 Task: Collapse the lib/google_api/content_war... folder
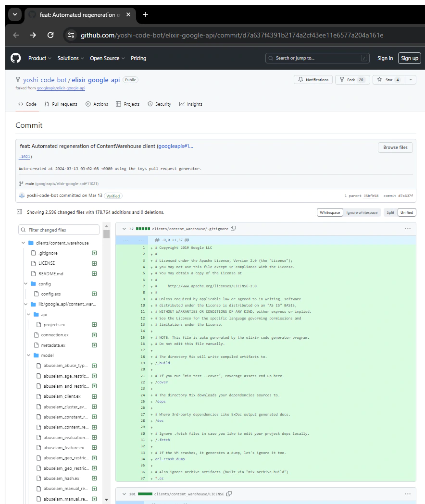(26, 304)
